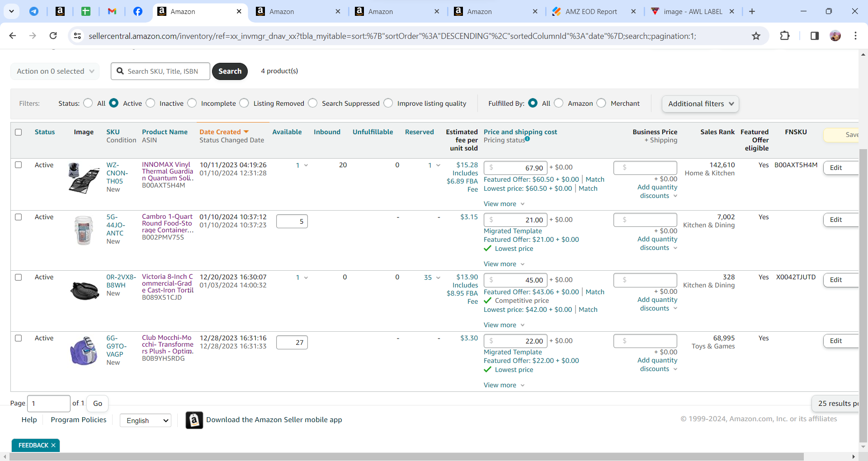The width and height of the screenshot is (868, 461).
Task: Expand View more for the INNOMAX row
Action: 504,204
